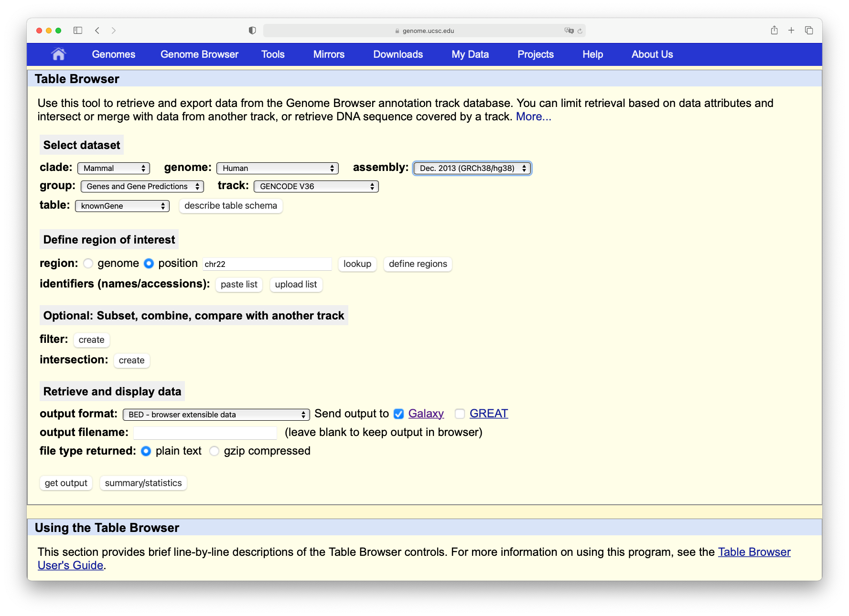This screenshot has width=849, height=616.
Task: Select the genome region radio button
Action: [88, 264]
